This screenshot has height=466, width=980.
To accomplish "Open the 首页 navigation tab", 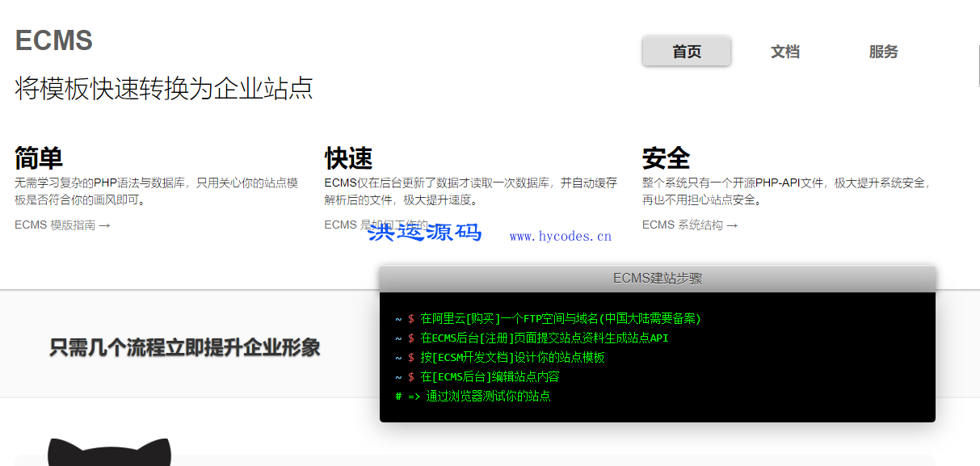I will pyautogui.click(x=687, y=52).
